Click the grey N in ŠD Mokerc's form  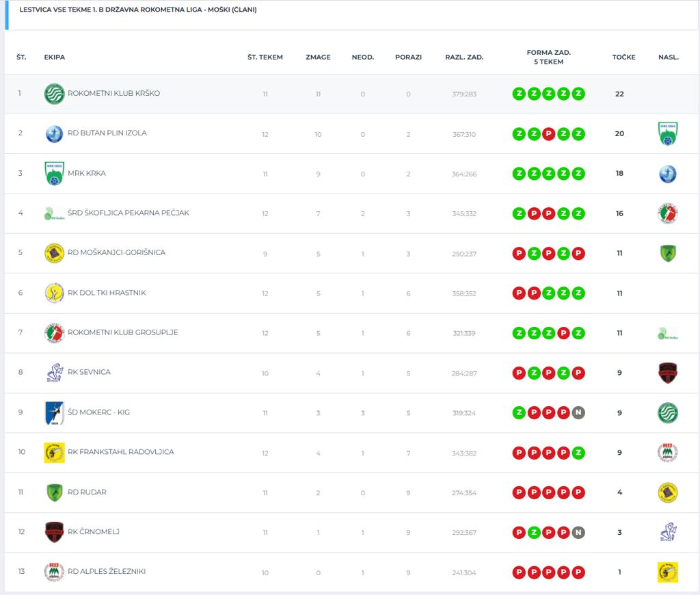point(578,412)
